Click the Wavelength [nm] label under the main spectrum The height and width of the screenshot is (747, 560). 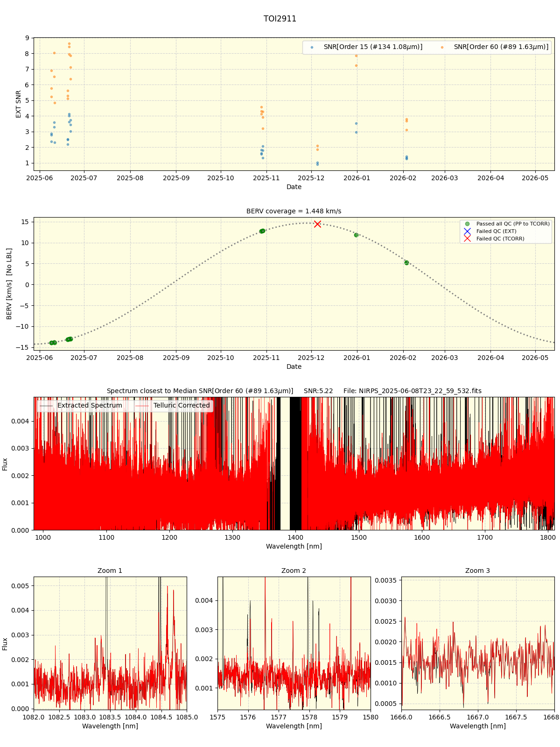[294, 546]
